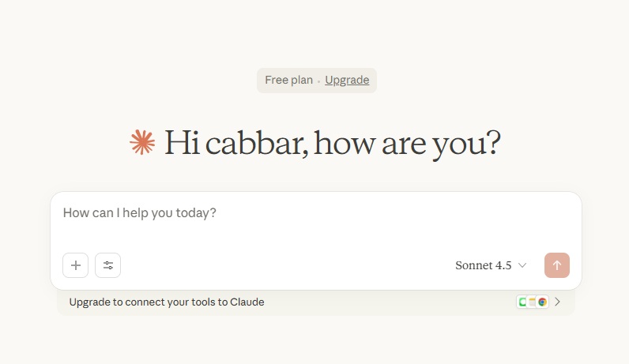The height and width of the screenshot is (364, 629).
Task: Click the green Messages app icon
Action: (x=523, y=302)
